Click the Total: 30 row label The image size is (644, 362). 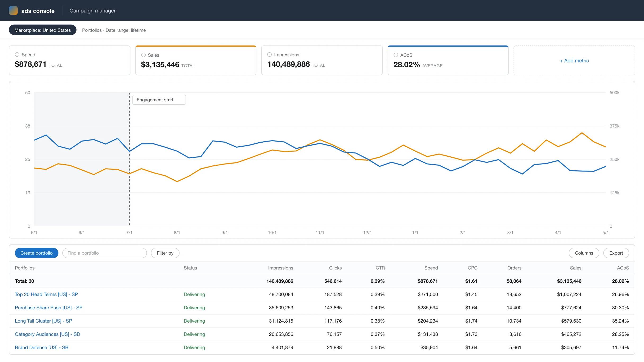(x=24, y=281)
